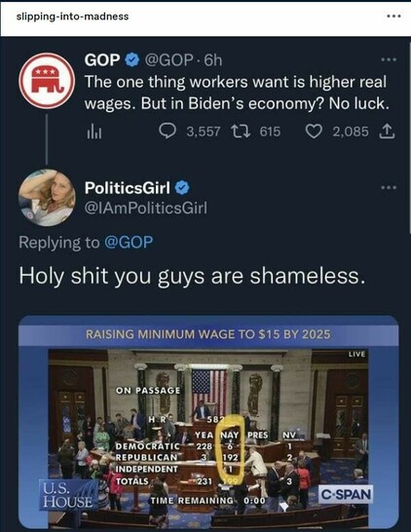Open the more options menu on GOP tweet
Image resolution: width=411 pixels, height=532 pixels.
[389, 59]
